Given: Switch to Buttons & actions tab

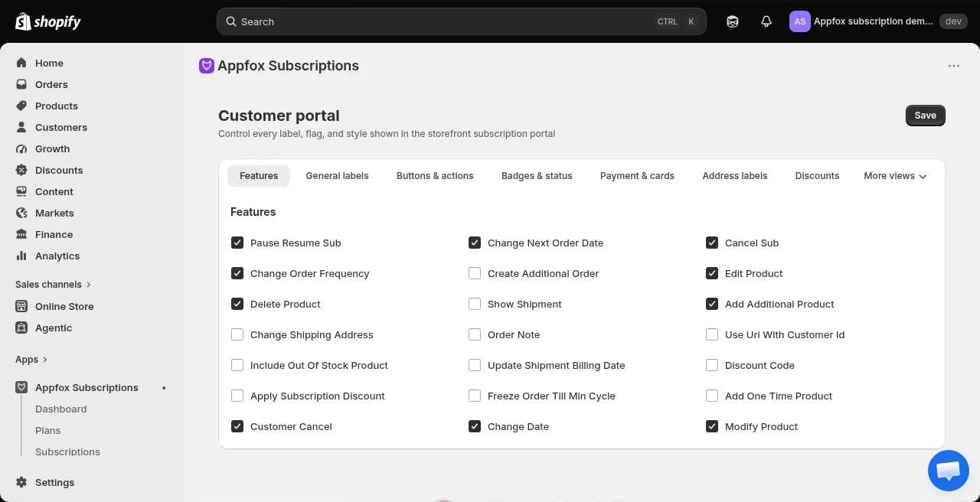Looking at the screenshot, I should coord(435,176).
